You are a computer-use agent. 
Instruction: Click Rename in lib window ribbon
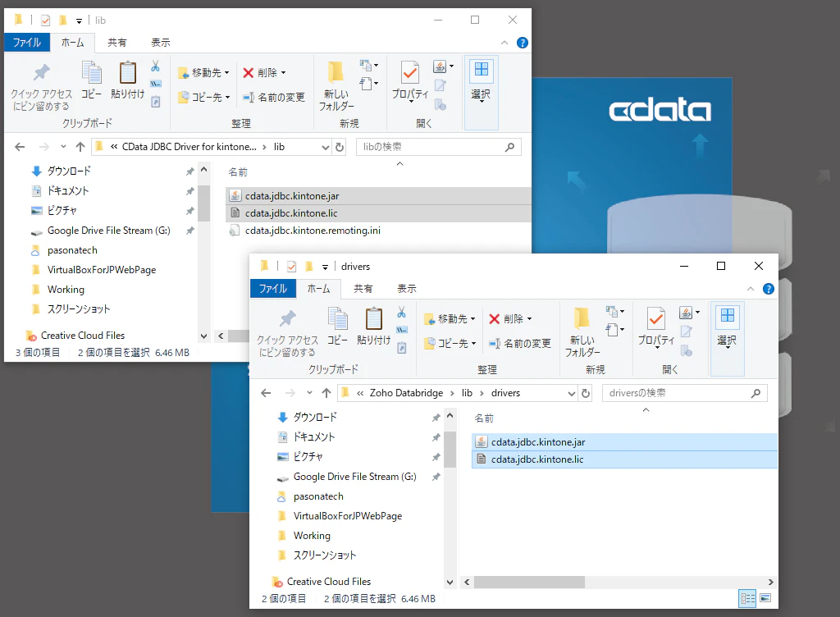274,98
